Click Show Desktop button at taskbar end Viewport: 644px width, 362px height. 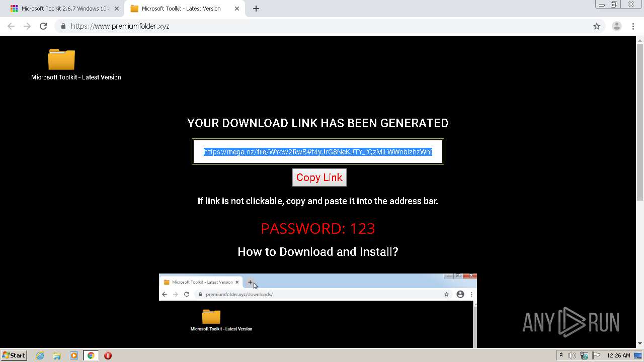pos(638,355)
